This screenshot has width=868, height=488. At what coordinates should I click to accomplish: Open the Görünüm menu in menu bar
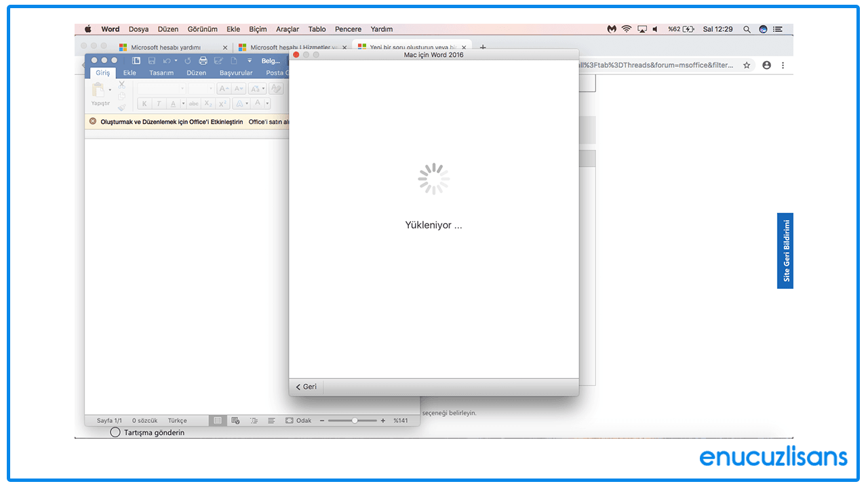(203, 29)
